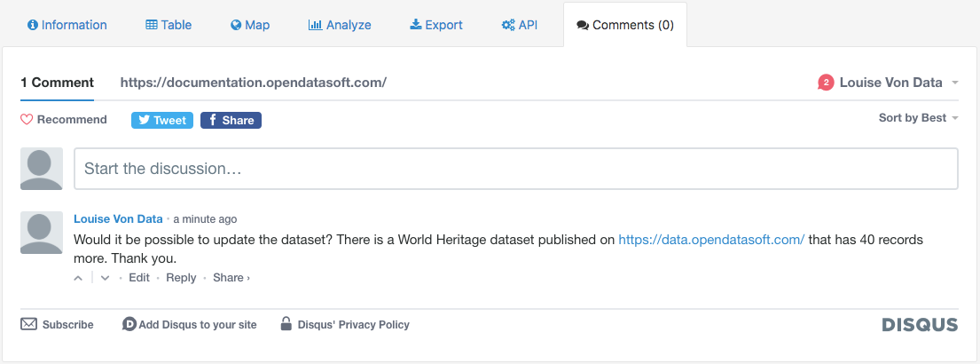
Task: Toggle the Recommend heart
Action: click(x=27, y=120)
